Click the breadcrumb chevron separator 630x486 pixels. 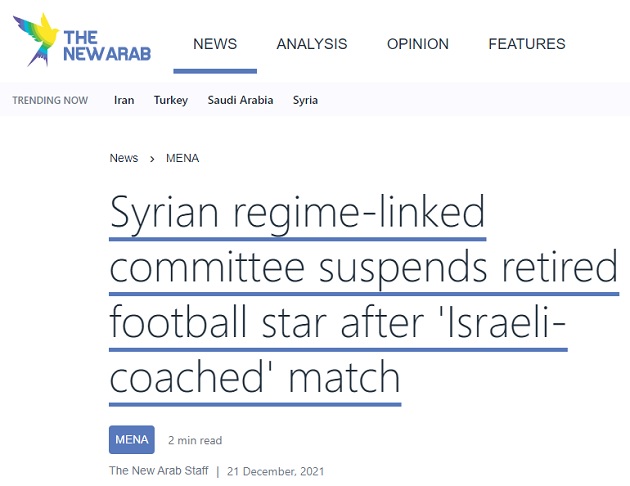click(x=152, y=158)
